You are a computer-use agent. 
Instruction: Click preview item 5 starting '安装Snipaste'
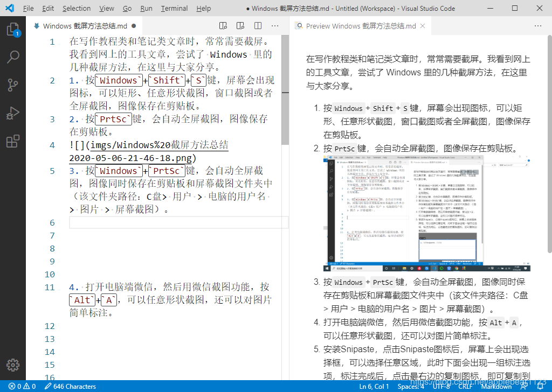point(427,362)
